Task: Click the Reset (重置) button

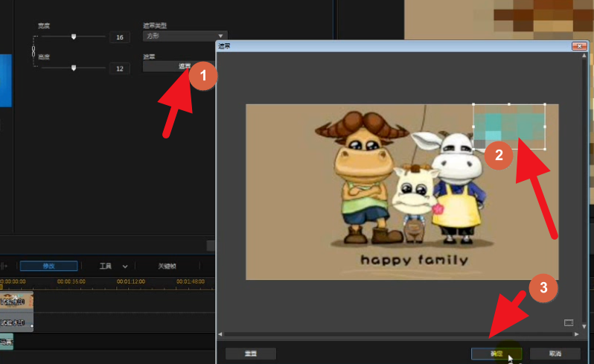Action: (250, 354)
